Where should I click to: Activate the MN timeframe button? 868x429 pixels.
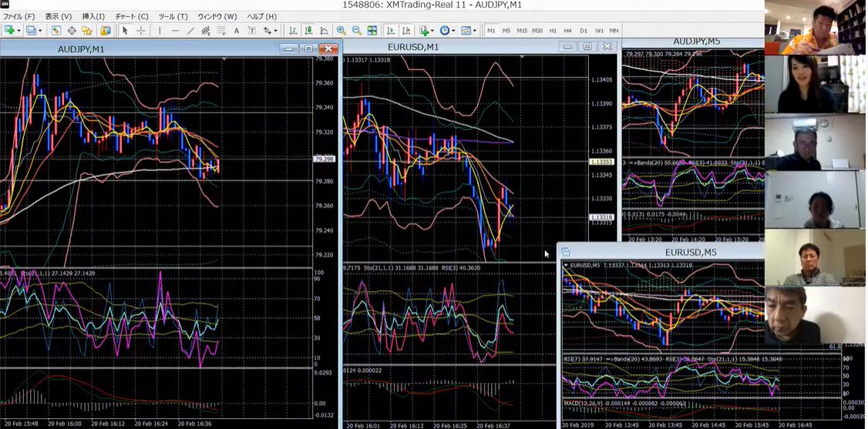click(x=614, y=30)
